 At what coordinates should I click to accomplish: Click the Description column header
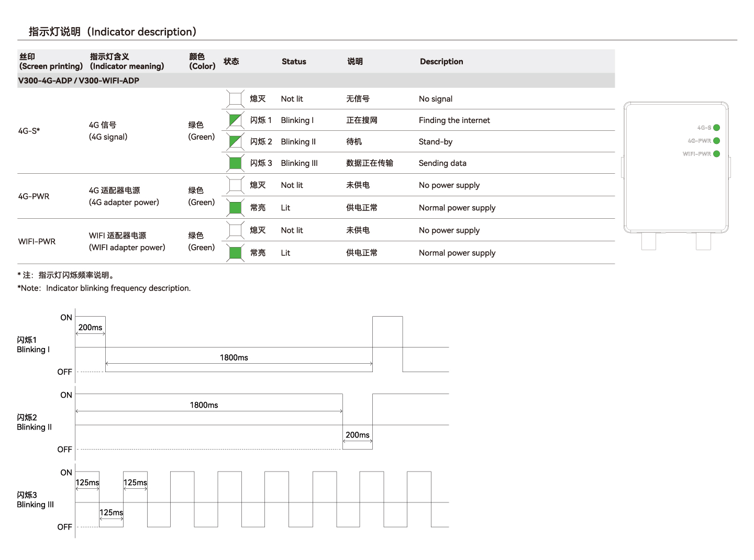click(441, 61)
